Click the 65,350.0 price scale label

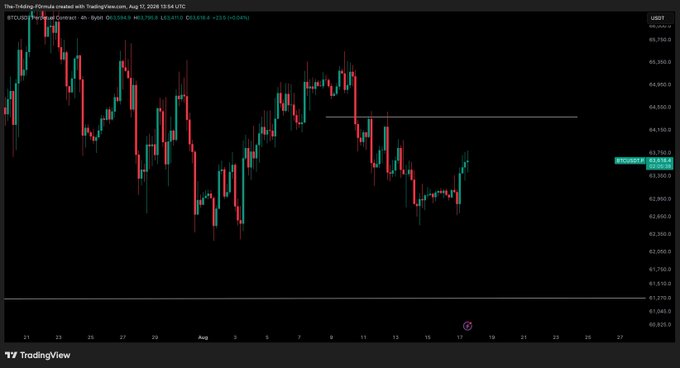(660, 62)
